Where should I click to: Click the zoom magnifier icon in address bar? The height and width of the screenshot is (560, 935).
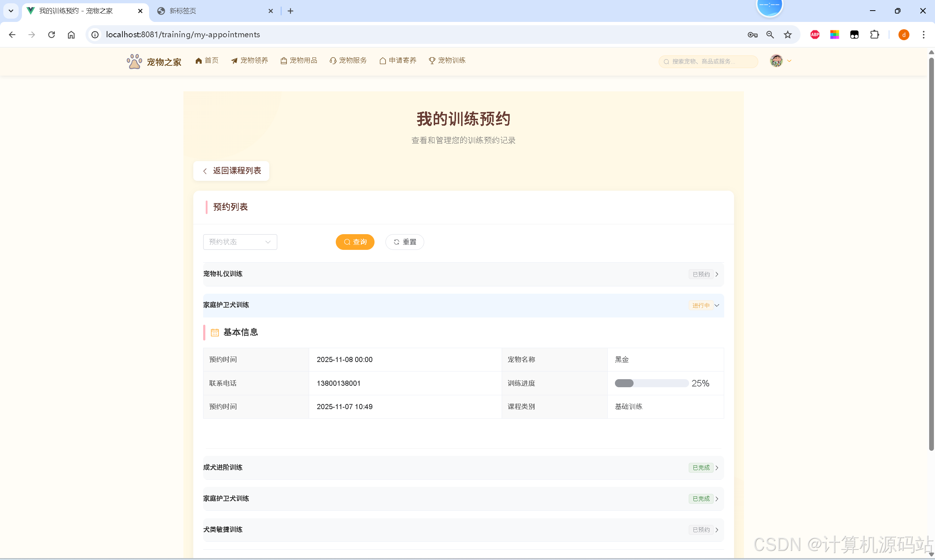point(770,35)
